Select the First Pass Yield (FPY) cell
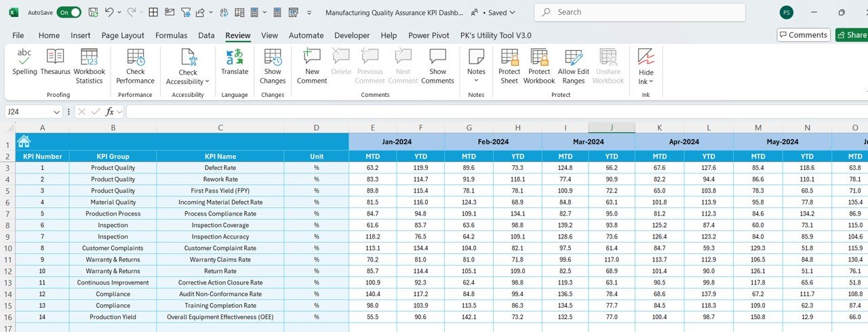The height and width of the screenshot is (332, 868). [220, 190]
